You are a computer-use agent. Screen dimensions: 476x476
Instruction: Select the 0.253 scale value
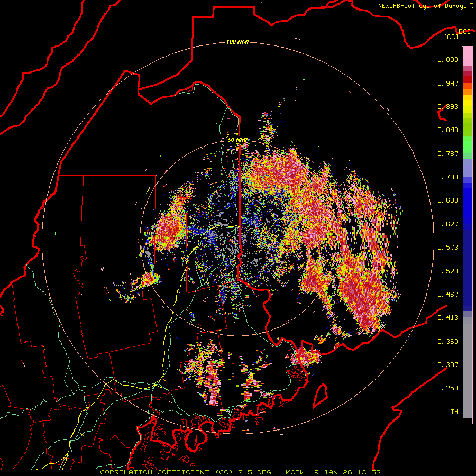tap(448, 388)
